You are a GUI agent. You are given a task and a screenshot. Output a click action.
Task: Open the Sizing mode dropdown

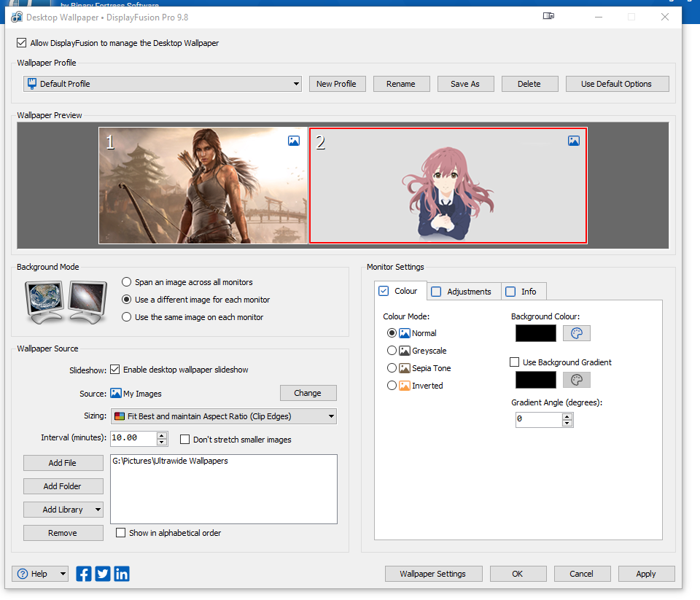coord(331,416)
